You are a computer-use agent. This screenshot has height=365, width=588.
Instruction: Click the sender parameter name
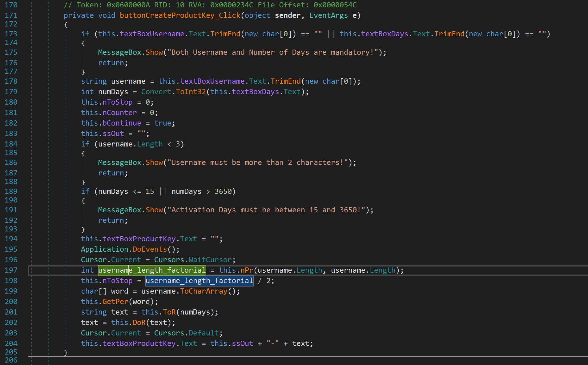(288, 15)
